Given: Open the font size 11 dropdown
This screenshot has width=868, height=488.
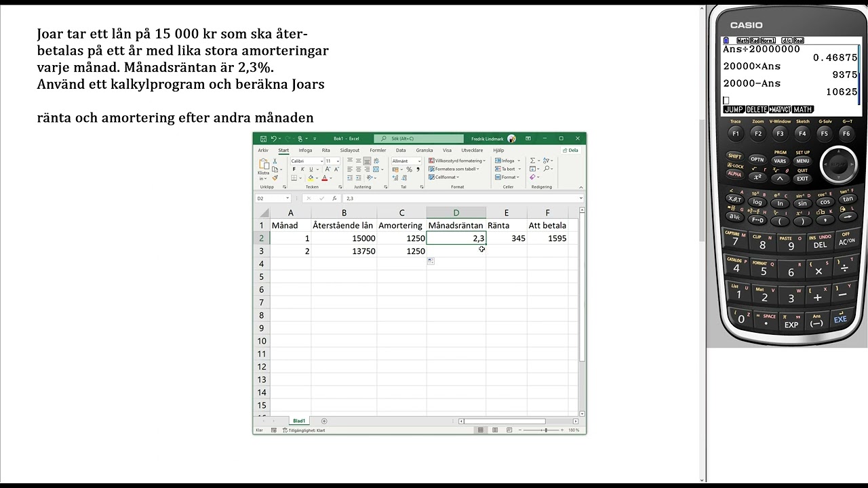Looking at the screenshot, I should point(338,161).
